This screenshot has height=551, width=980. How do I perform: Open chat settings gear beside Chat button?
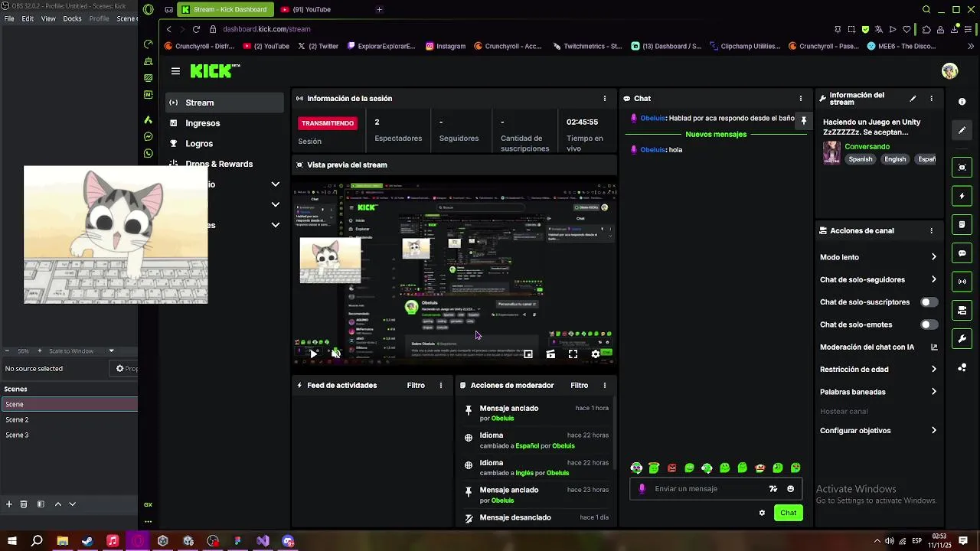point(762,513)
